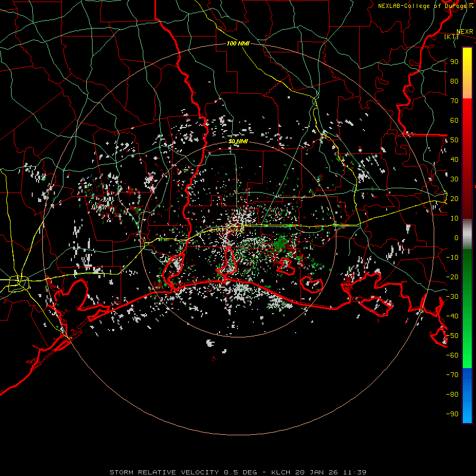
Task: Select the -70 value on the velocity scale
Action: [452, 375]
